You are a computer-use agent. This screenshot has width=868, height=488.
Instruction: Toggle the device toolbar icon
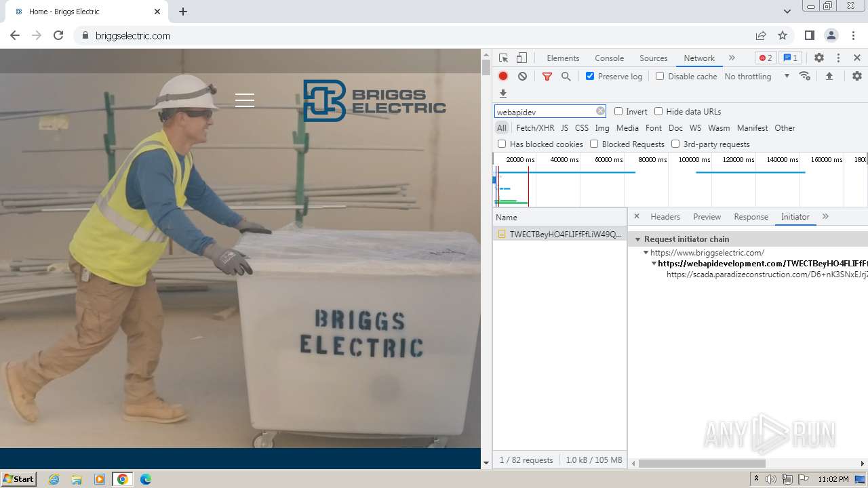tap(521, 58)
